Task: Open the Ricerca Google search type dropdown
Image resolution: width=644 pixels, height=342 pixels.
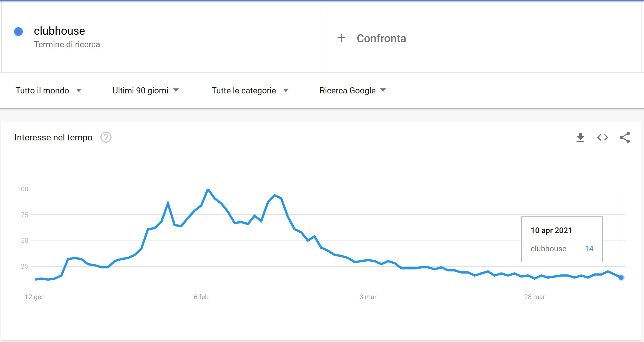Action: tap(353, 90)
